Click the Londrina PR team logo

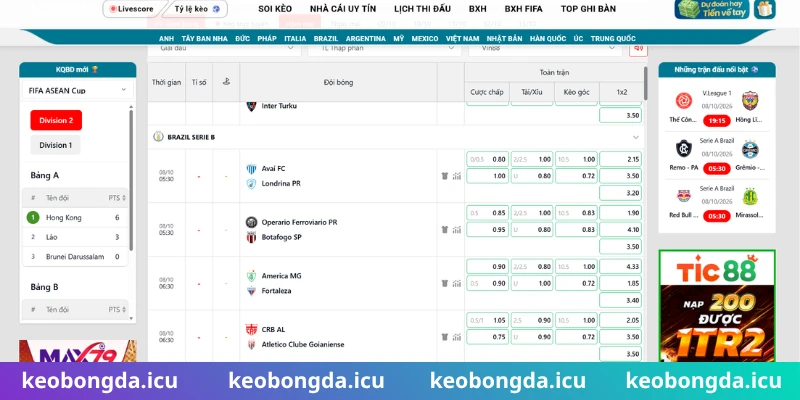[251, 184]
